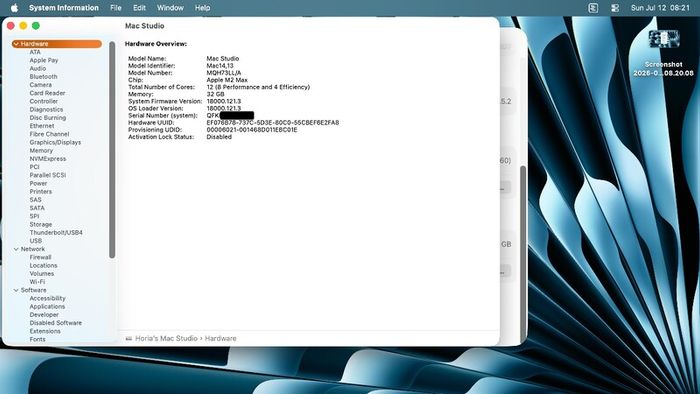Zoom the System Information window with green button
Screen dimensions: 700x394
point(36,26)
